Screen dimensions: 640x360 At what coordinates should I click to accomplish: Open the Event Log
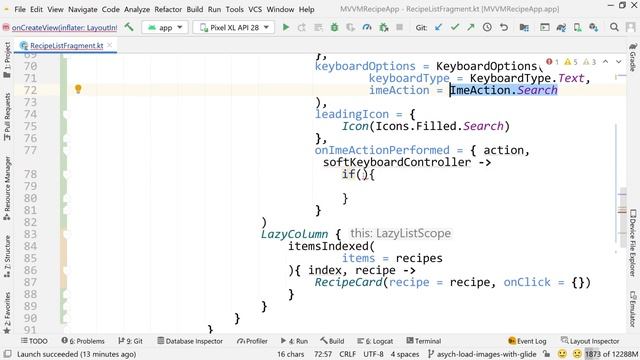(527, 341)
